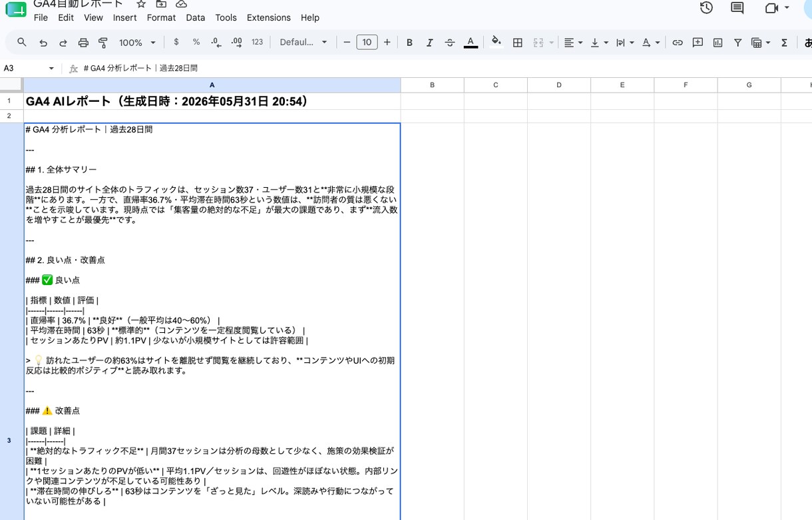This screenshot has height=520, width=812.
Task: Open the 100% zoom dropdown
Action: tap(137, 43)
